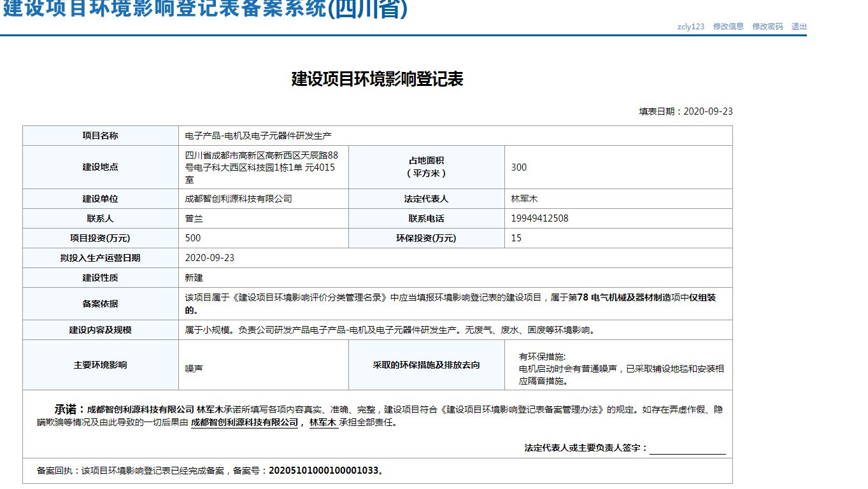This screenshot has height=489, width=868.
Task: Select the value 新建
Action: click(x=194, y=278)
